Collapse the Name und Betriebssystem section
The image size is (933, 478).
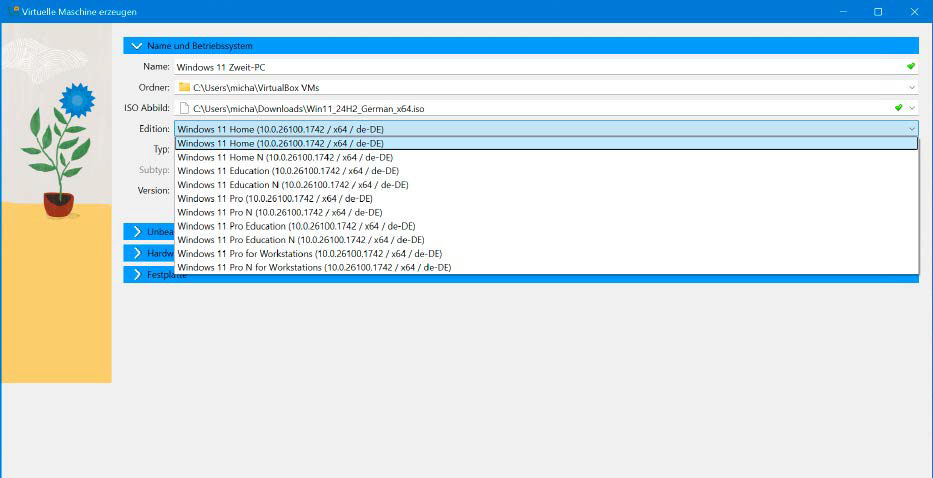click(137, 46)
